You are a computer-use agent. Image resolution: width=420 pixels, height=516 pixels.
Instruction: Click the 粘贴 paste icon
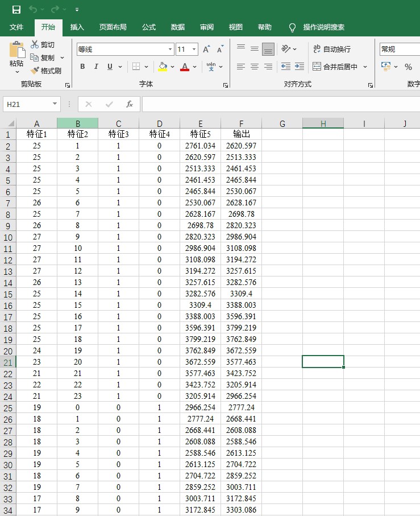17,50
